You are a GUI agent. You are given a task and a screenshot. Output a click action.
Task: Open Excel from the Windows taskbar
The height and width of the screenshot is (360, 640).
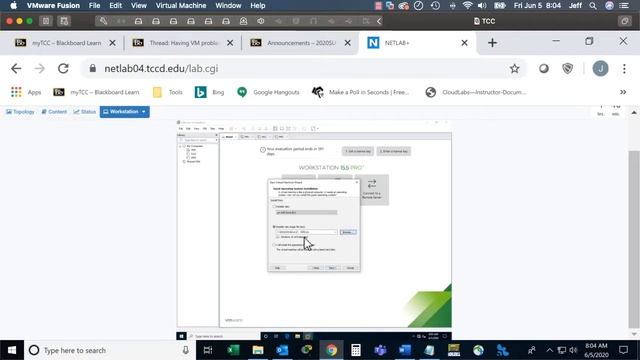tap(233, 350)
